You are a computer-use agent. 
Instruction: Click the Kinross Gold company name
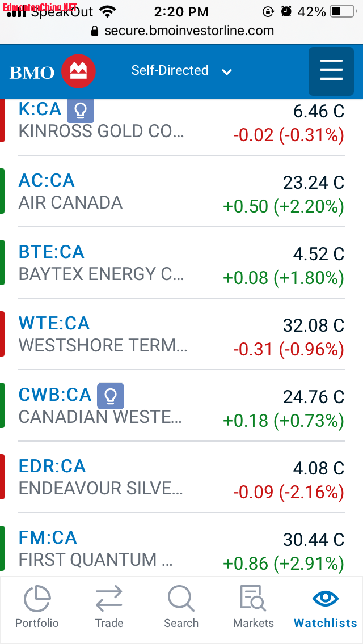(x=102, y=132)
